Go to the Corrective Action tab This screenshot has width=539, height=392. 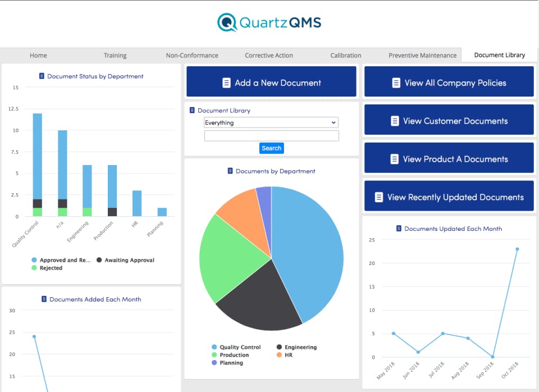269,56
